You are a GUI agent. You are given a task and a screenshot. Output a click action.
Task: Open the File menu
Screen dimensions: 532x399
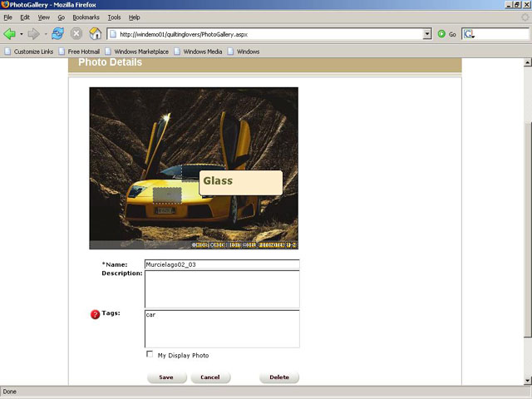[7, 17]
